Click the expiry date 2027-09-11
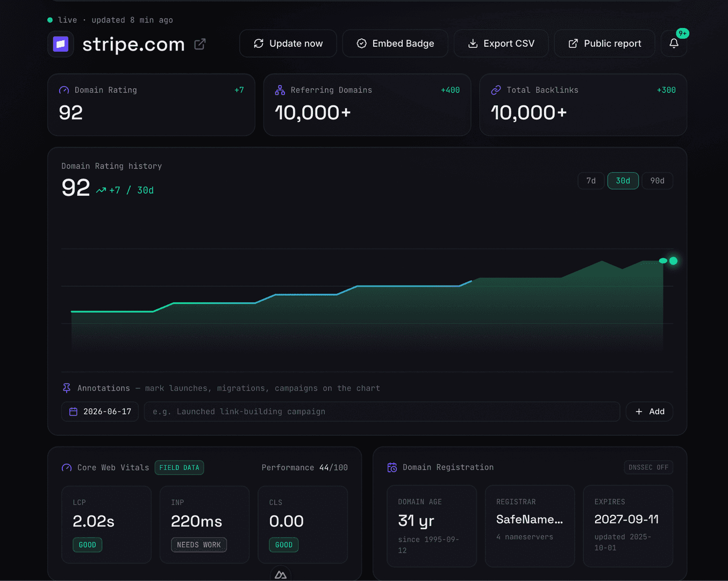Screen dimensions: 728x581 tap(626, 520)
